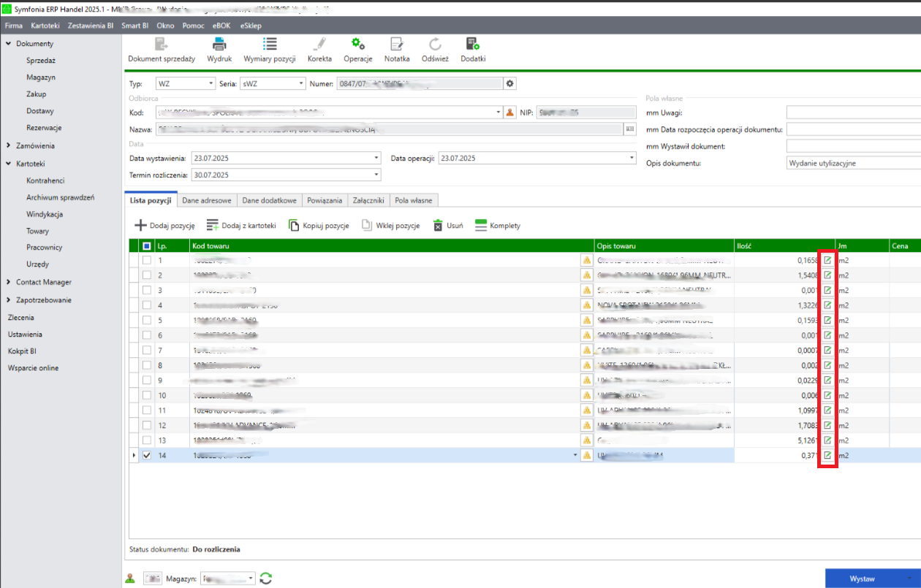Click the Kopiuj pozycje button

tap(319, 226)
